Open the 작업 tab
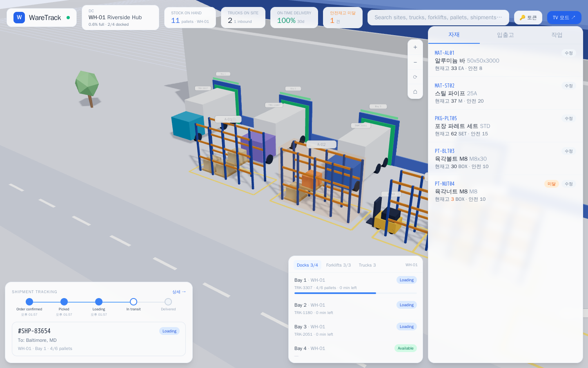 click(557, 35)
